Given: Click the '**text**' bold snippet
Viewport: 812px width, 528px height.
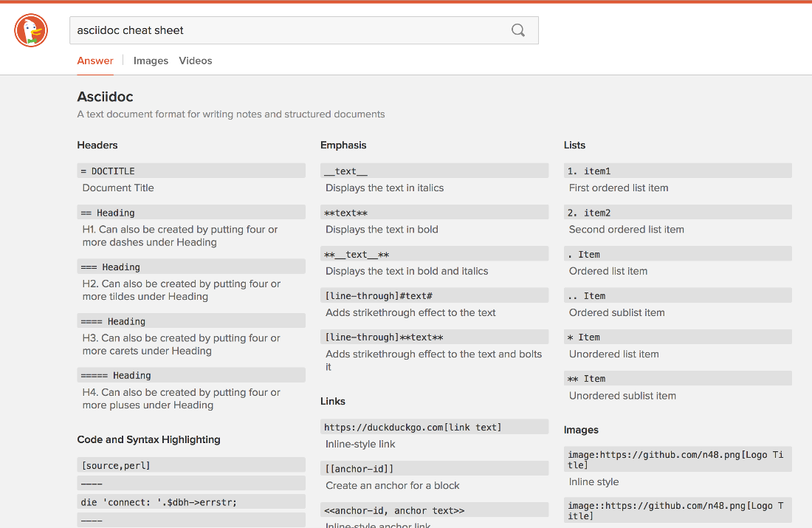Looking at the screenshot, I should pos(435,213).
